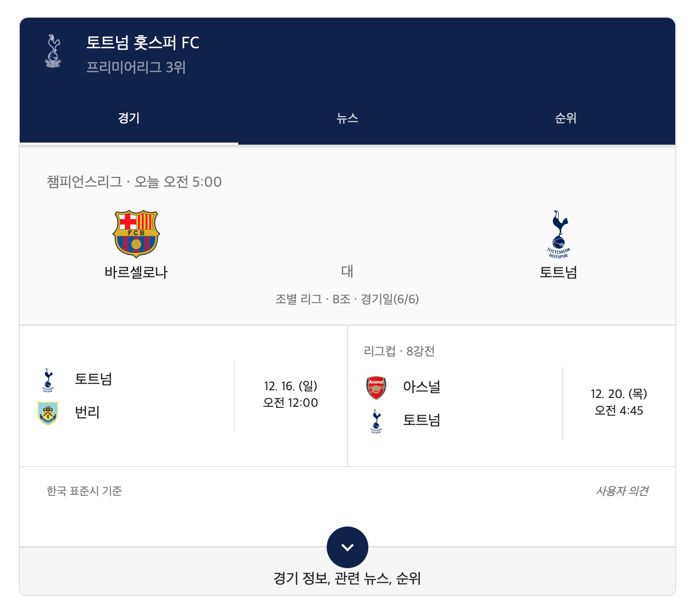The height and width of the screenshot is (616, 694).
Task: Expand 경기 정보, 관련 뉴스, 순위 section
Action: 347,578
